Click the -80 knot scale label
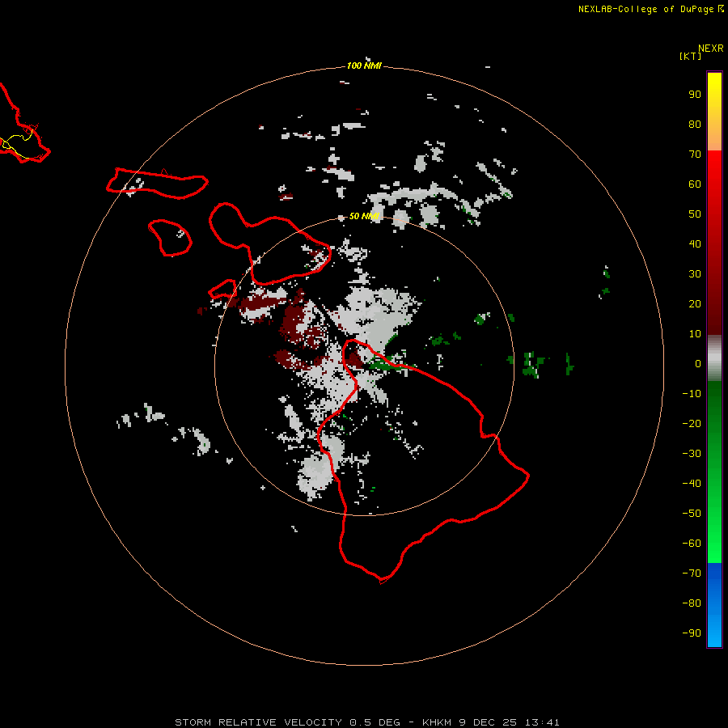The width and height of the screenshot is (728, 728). pos(692,603)
